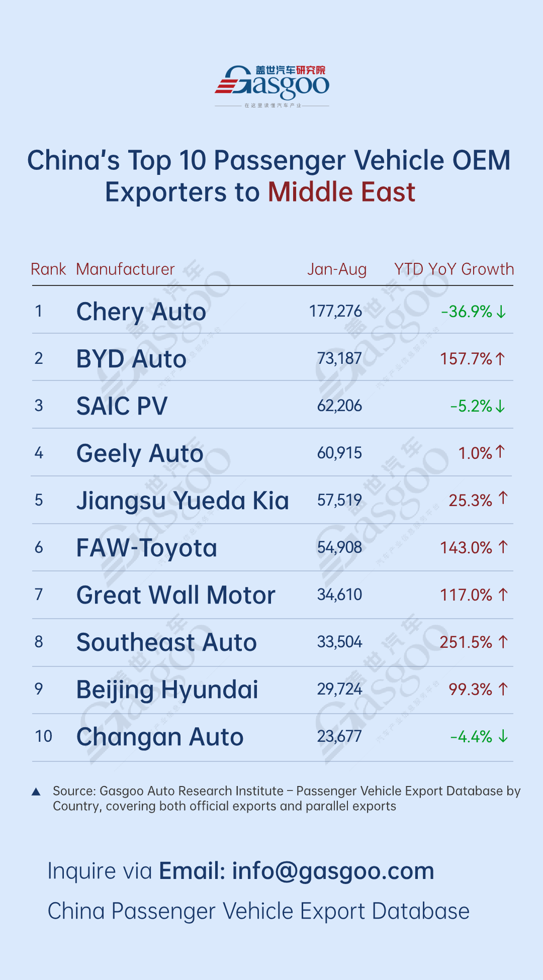Click the Jiangsu Yueda Kia manufacturer name

[x=183, y=501]
